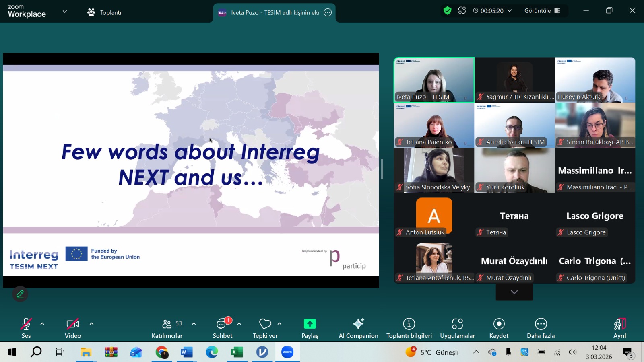Click the green Paylaş share screen icon

tap(310, 324)
